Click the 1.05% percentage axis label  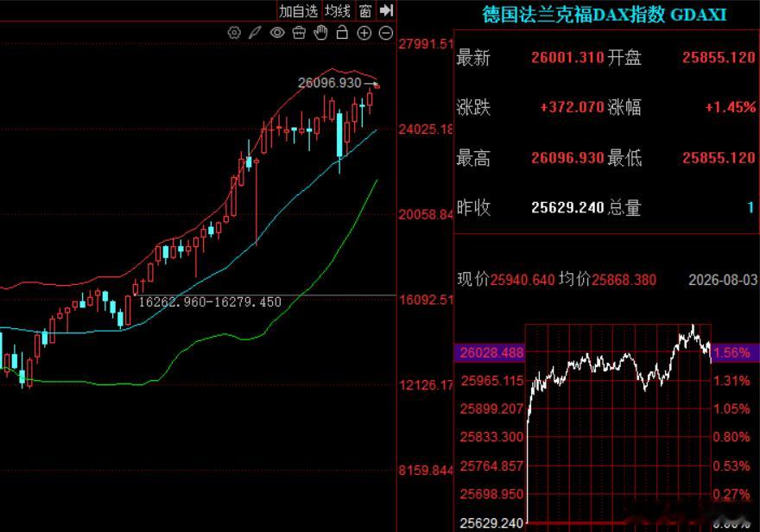pos(731,409)
